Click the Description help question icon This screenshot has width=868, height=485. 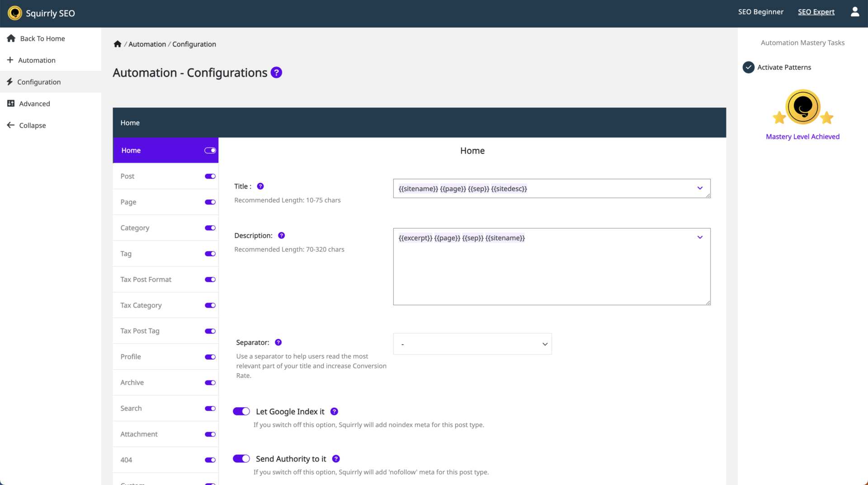[x=281, y=236]
